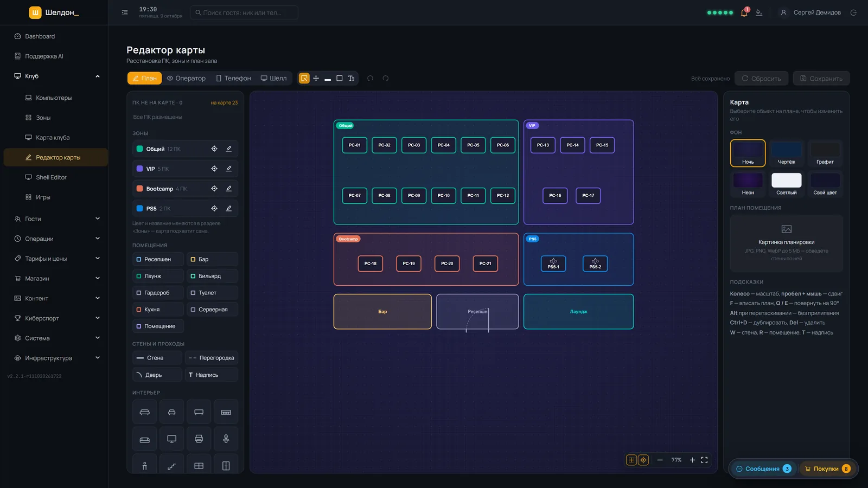Screen dimensions: 868x488
Task: Open the Сообщения chat button
Action: tap(764, 469)
